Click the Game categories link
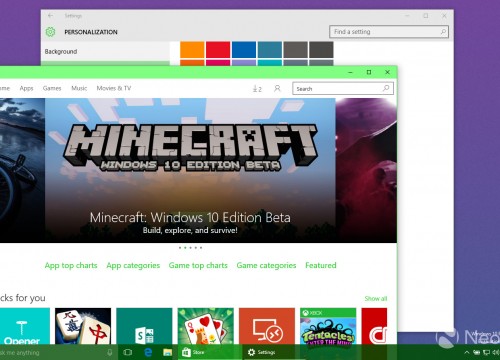 click(266, 266)
